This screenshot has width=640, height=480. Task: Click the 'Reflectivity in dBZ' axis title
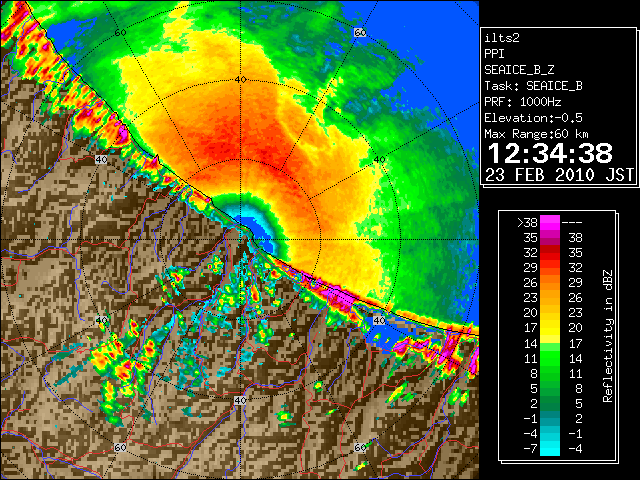pyautogui.click(x=608, y=336)
